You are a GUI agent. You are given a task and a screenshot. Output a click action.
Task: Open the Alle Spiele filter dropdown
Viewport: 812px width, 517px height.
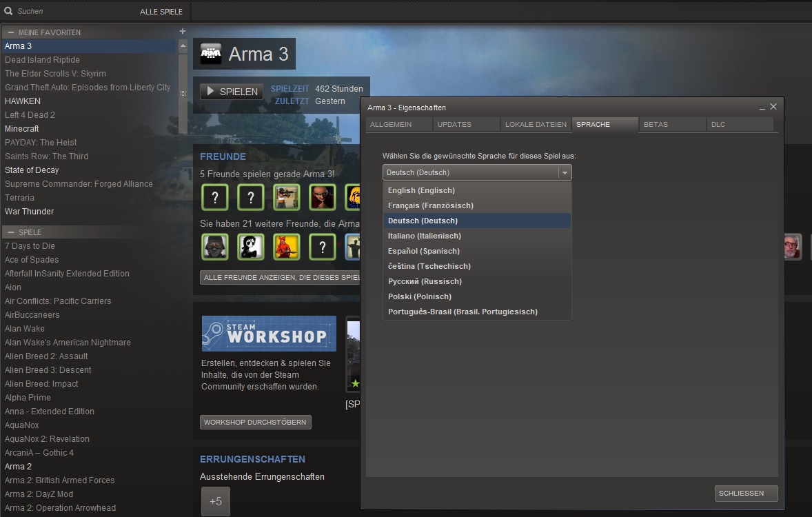pyautogui.click(x=161, y=12)
